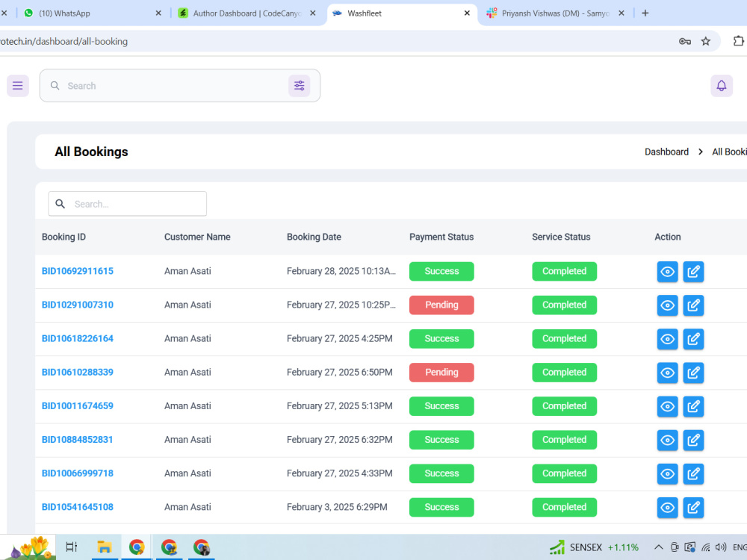Open booking link BID10884852831
Screen dimensions: 747x560
(78, 440)
